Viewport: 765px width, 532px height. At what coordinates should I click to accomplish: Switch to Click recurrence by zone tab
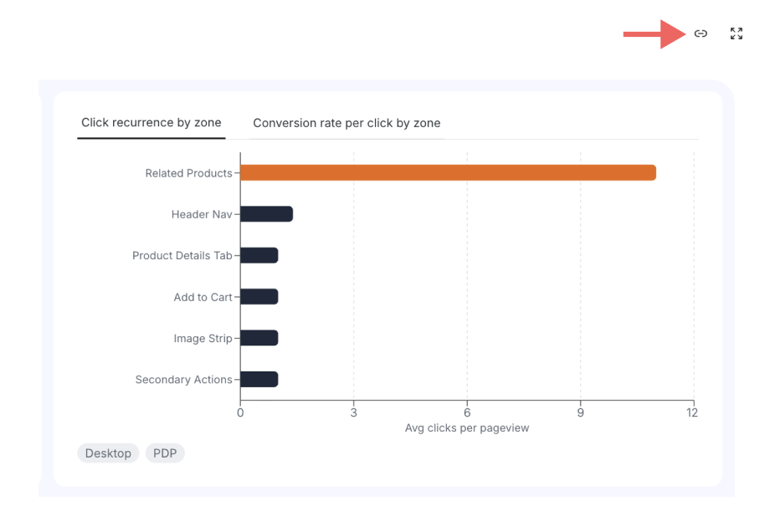pyautogui.click(x=151, y=123)
